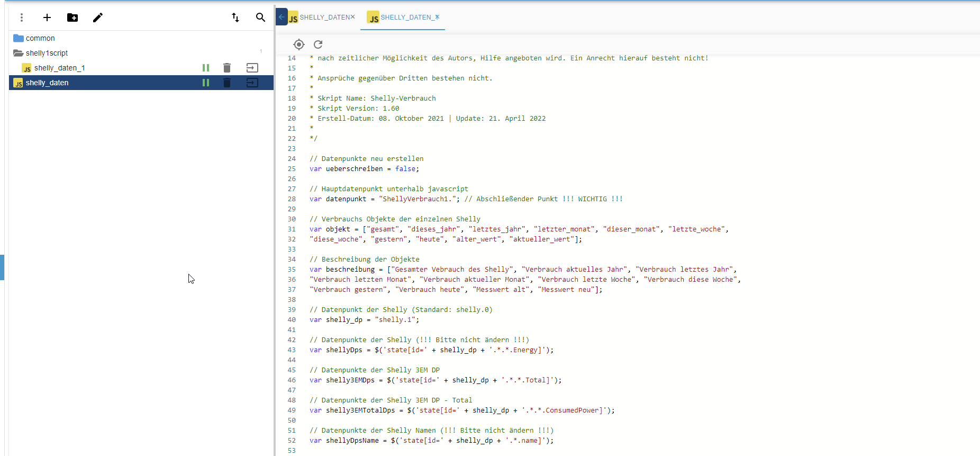Click "shelly.1" string on line 40
This screenshot has height=456, width=980.
tap(395, 320)
